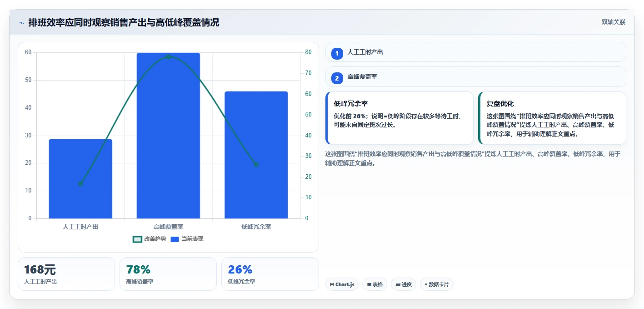Click the main title 排班效率应同时观察销售产出
The width and height of the screenshot is (644, 309).
point(124,22)
